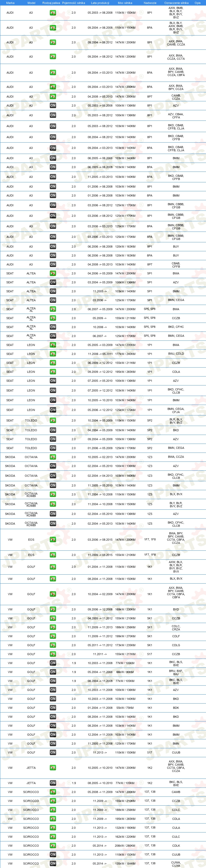
Task: Click production dates 12.2004 -> 11.2008
Action: (x=100, y=735)
